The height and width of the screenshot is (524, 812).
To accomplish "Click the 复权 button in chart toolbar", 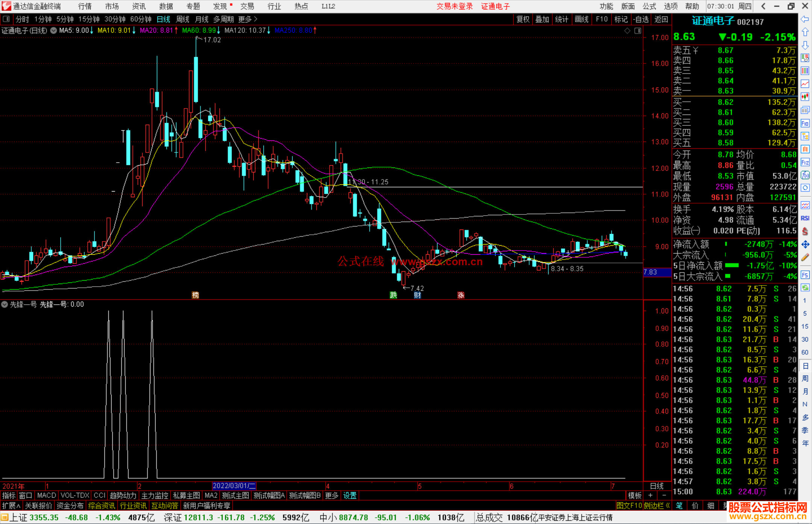I will (x=523, y=19).
